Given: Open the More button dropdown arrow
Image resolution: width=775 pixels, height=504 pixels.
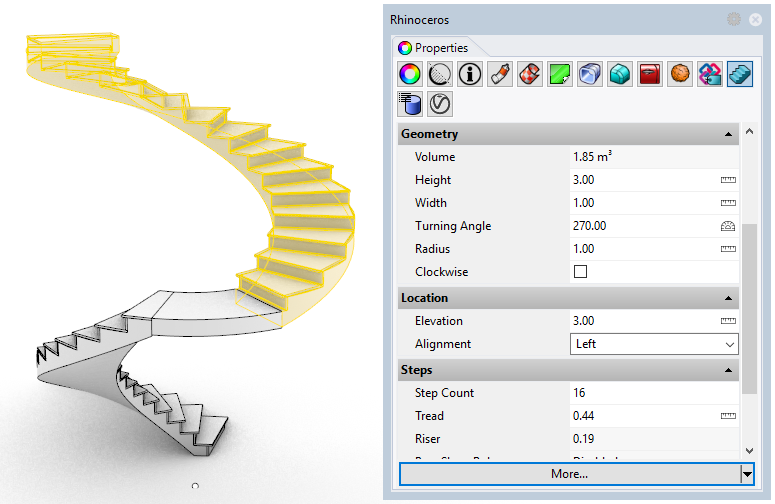Looking at the screenshot, I should (x=746, y=474).
